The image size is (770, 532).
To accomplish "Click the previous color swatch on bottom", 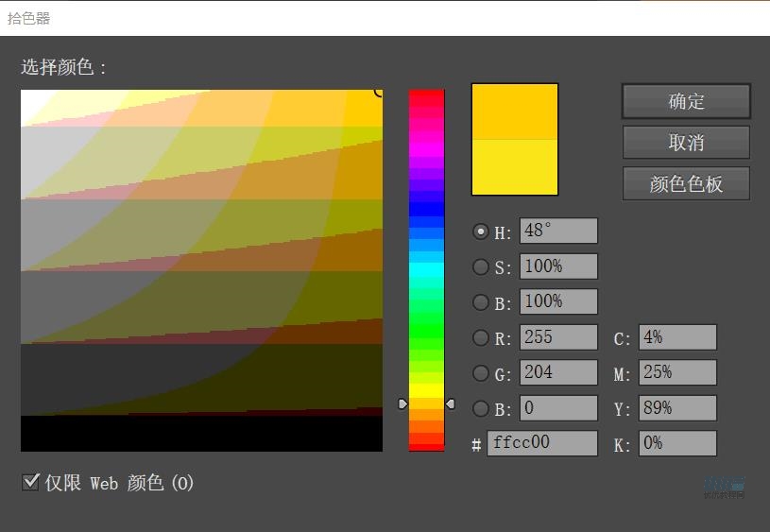I will [x=515, y=167].
